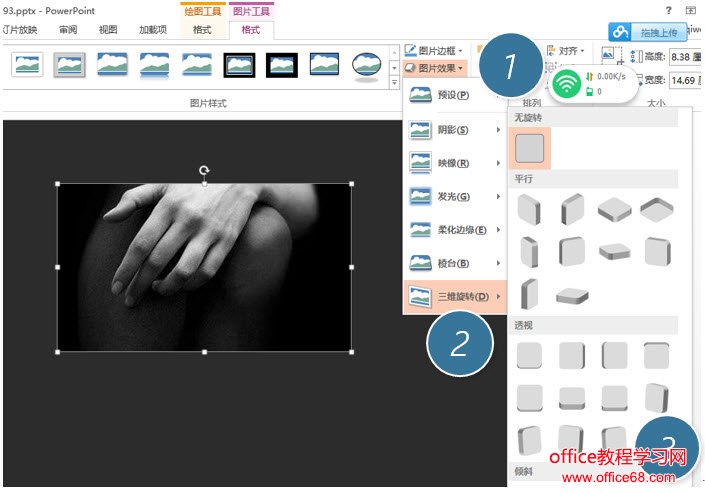Open the 棱台(B) bevel submenu
Image resolution: width=705 pixels, height=494 pixels.
click(x=455, y=263)
